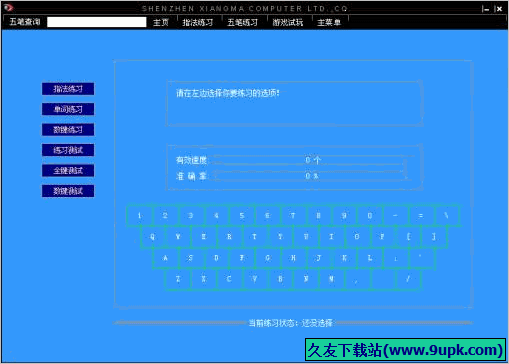Click the virtual keyboard I key

[331, 237]
